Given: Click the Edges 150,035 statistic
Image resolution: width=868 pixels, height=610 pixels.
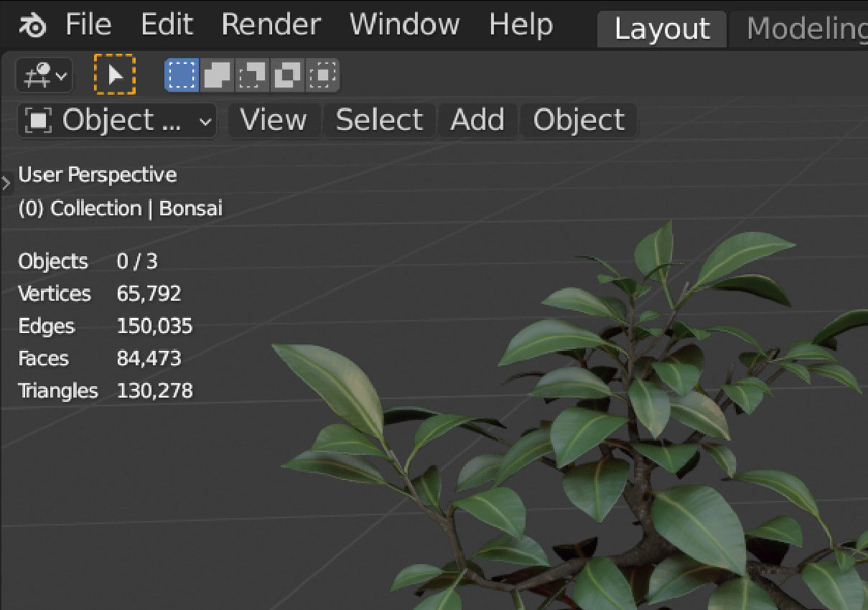Looking at the screenshot, I should pyautogui.click(x=106, y=326).
